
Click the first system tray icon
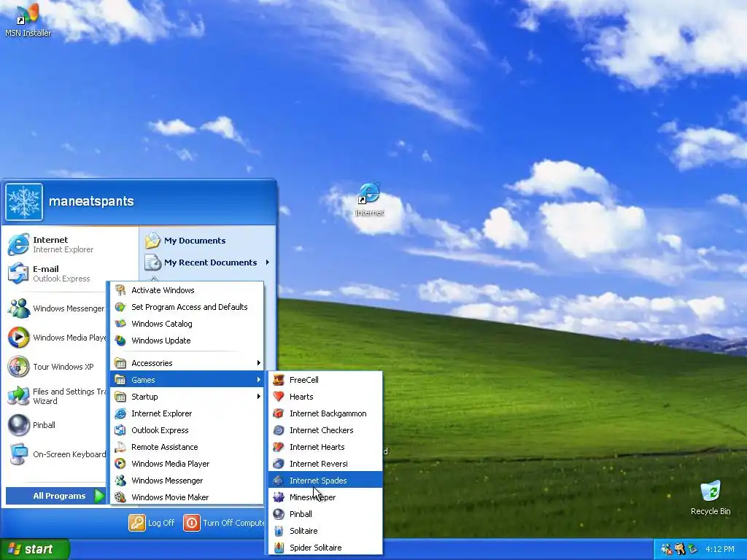667,549
